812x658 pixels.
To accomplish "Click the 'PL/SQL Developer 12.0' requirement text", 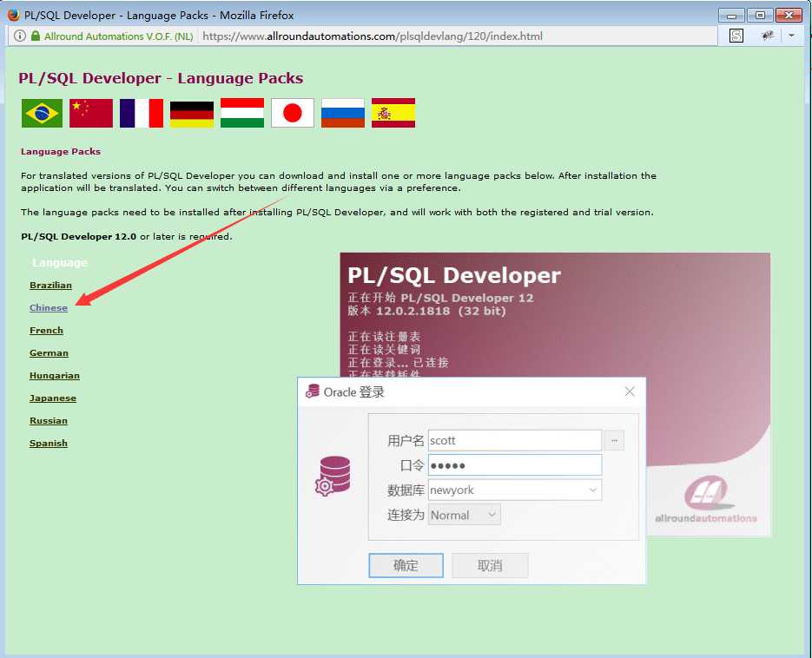I will [x=79, y=237].
